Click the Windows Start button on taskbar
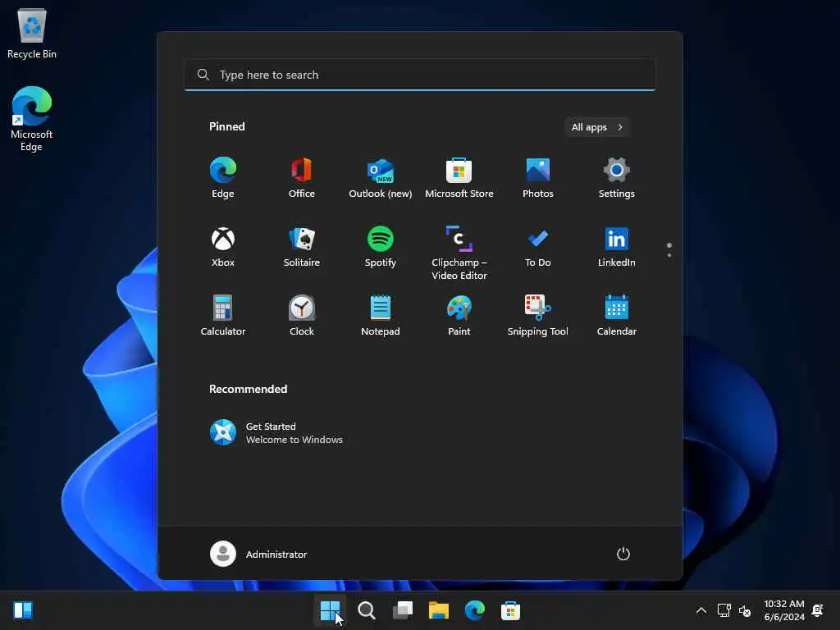The height and width of the screenshot is (630, 840). tap(330, 610)
